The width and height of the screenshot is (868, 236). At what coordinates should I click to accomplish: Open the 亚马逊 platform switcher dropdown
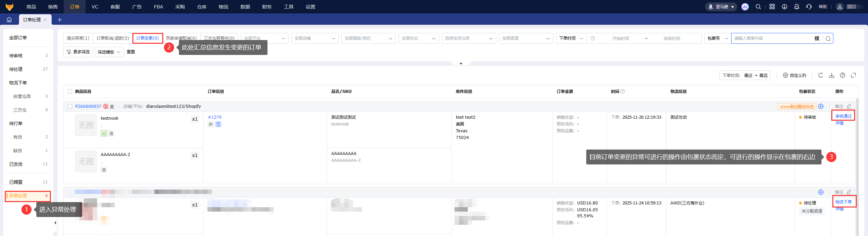721,7
